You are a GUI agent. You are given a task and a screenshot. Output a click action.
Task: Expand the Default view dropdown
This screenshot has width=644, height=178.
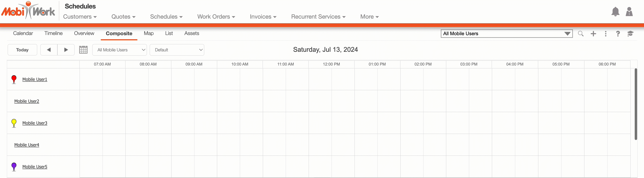click(x=177, y=50)
